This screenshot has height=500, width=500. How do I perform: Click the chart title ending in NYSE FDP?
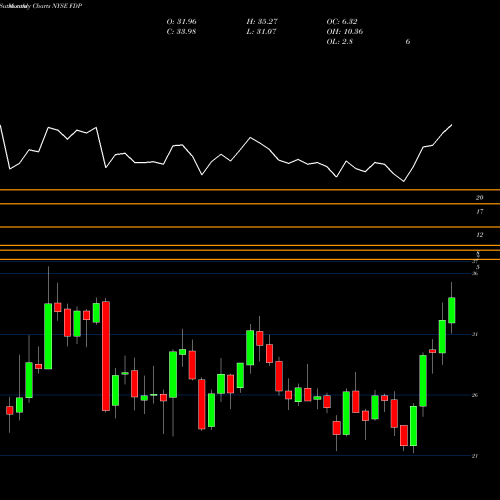click(41, 6)
